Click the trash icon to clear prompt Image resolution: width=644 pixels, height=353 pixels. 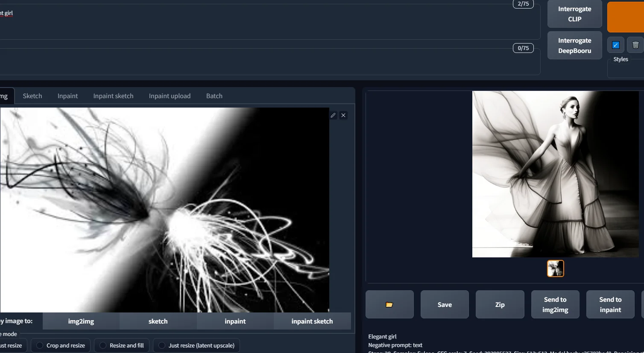pyautogui.click(x=635, y=45)
